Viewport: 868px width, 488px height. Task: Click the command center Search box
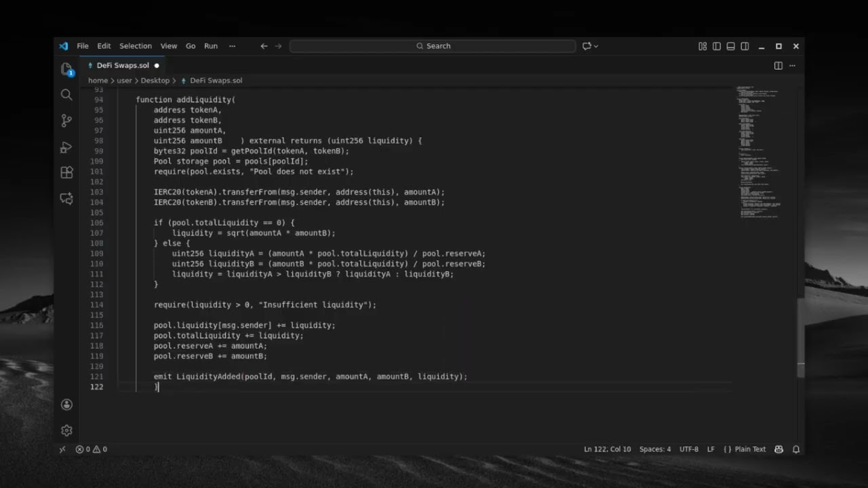point(433,46)
